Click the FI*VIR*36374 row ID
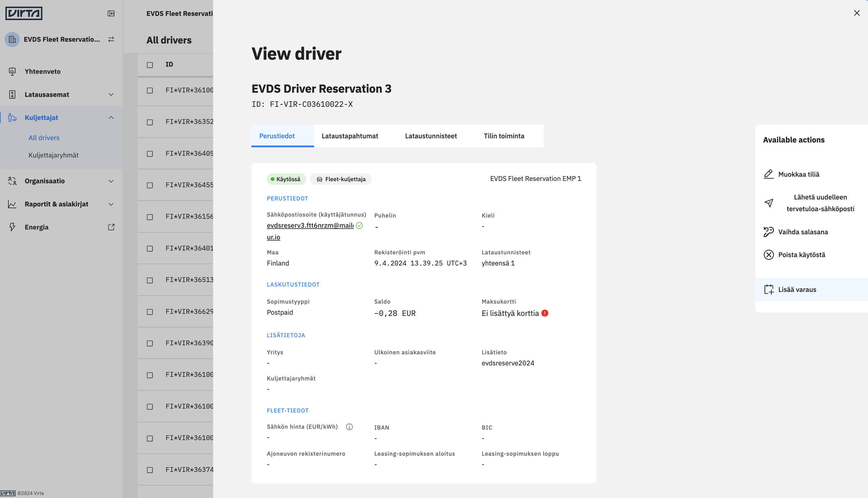868x498 pixels. [x=189, y=469]
